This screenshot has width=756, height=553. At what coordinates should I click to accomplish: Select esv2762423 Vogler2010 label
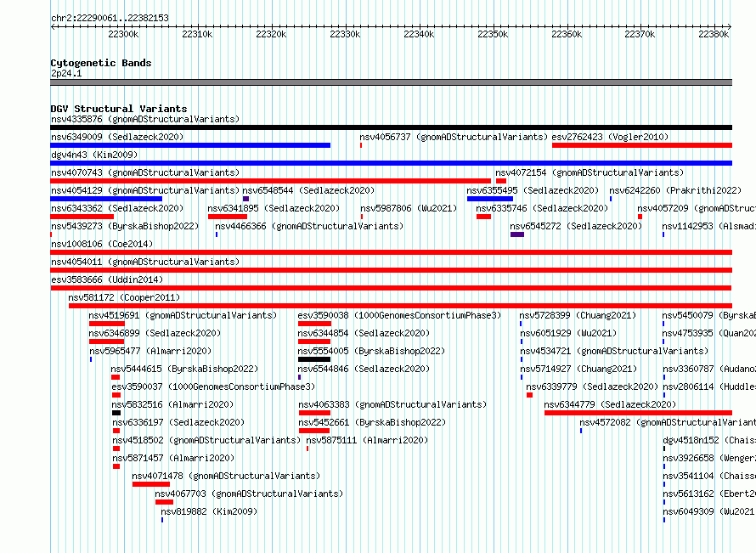click(x=611, y=137)
